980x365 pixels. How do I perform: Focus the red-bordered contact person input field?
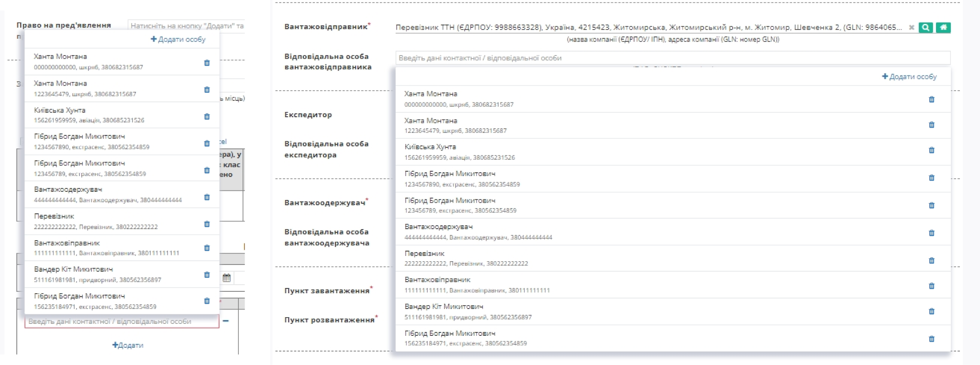pos(122,321)
